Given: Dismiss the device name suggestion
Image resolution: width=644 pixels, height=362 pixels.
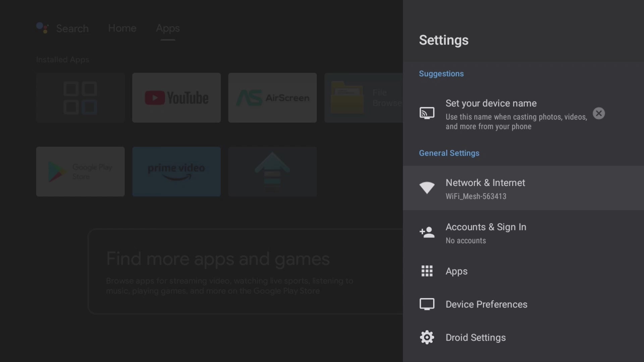Looking at the screenshot, I should tap(599, 113).
